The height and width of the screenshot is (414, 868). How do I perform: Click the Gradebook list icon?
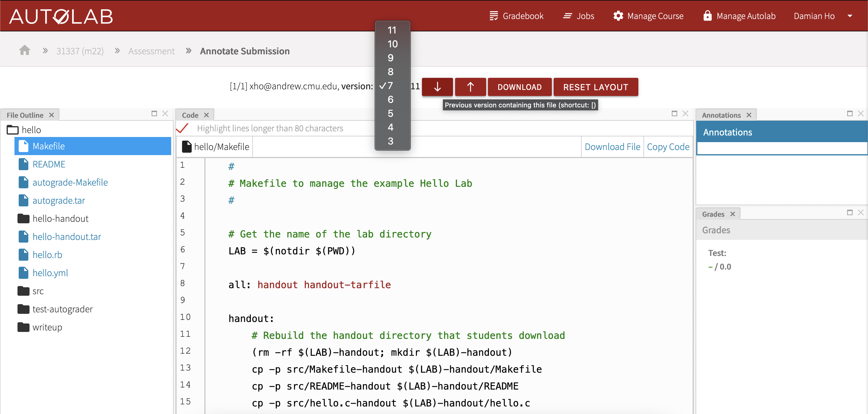(x=494, y=16)
